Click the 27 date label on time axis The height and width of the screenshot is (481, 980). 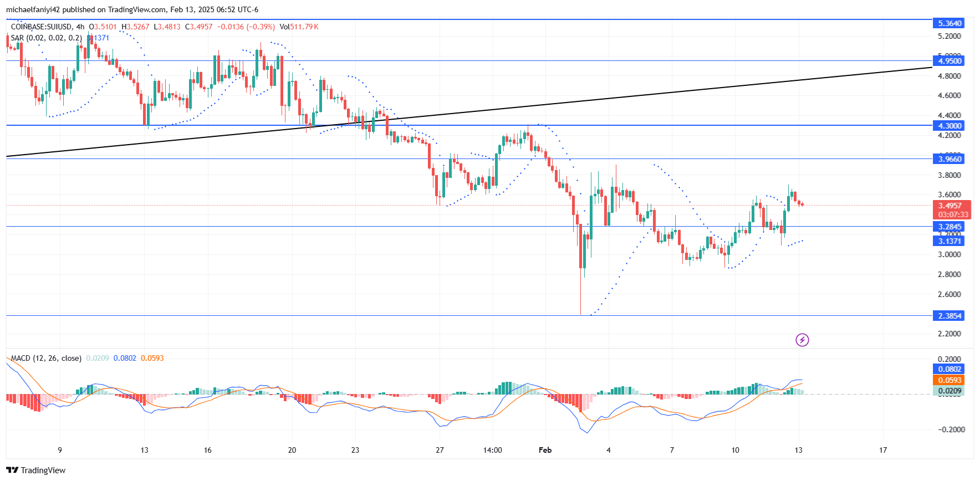(x=440, y=450)
